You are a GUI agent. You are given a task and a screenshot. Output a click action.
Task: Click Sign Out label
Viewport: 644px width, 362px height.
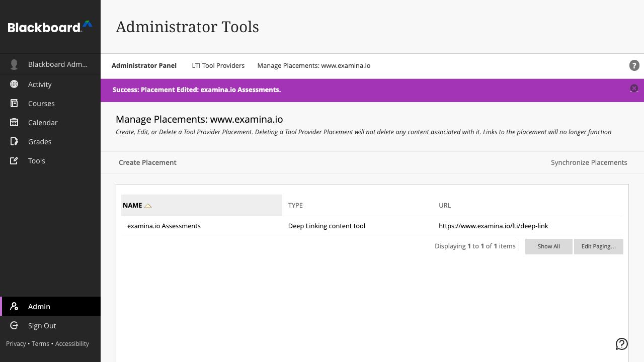tap(42, 325)
